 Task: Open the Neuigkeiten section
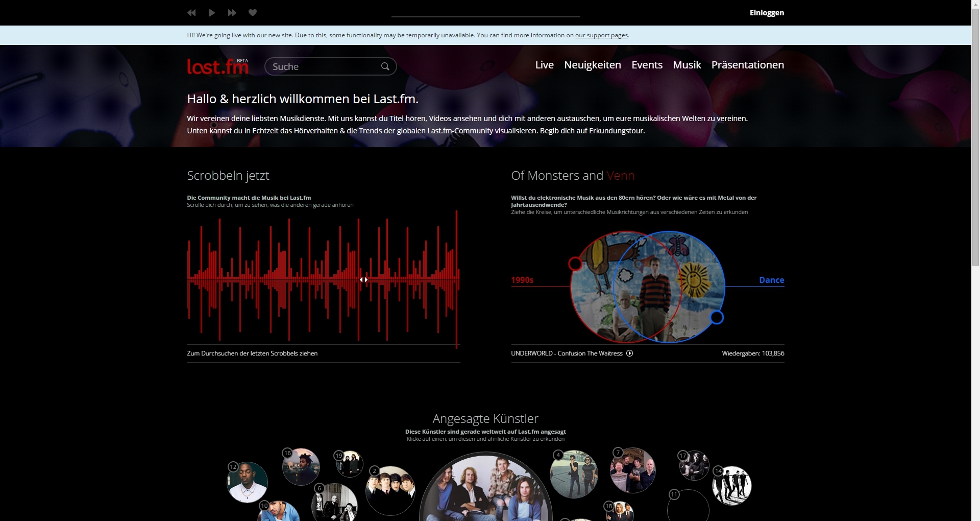(592, 65)
